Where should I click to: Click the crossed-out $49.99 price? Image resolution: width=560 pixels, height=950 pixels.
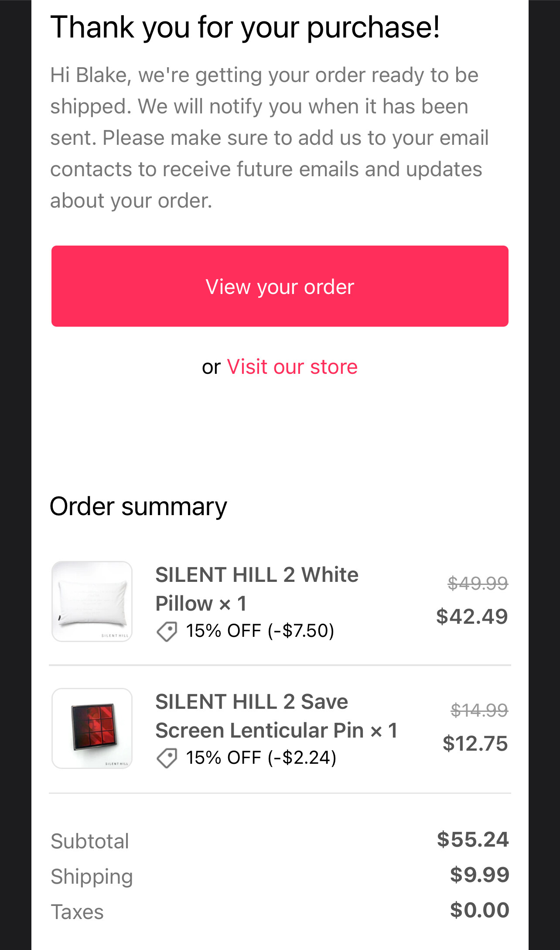coord(478,583)
